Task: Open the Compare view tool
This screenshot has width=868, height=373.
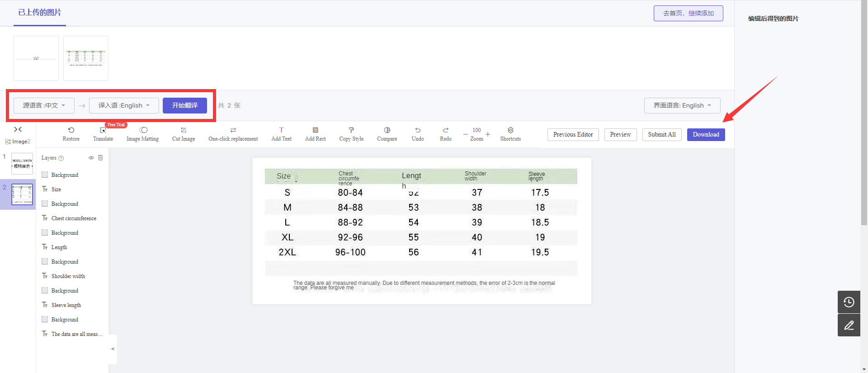Action: coord(387,134)
